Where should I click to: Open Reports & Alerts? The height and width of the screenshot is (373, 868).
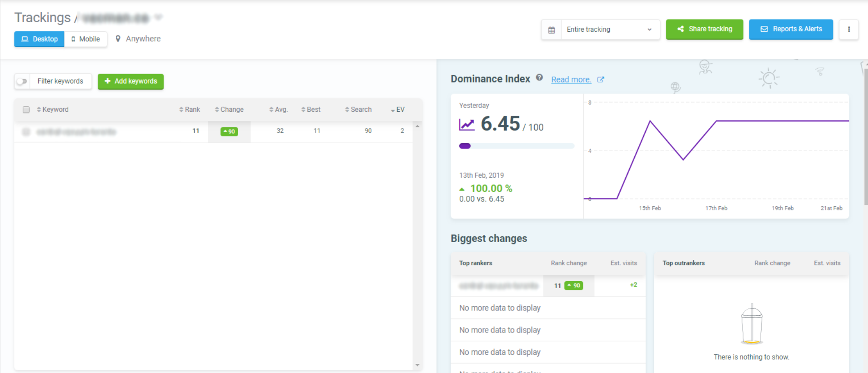coord(791,29)
